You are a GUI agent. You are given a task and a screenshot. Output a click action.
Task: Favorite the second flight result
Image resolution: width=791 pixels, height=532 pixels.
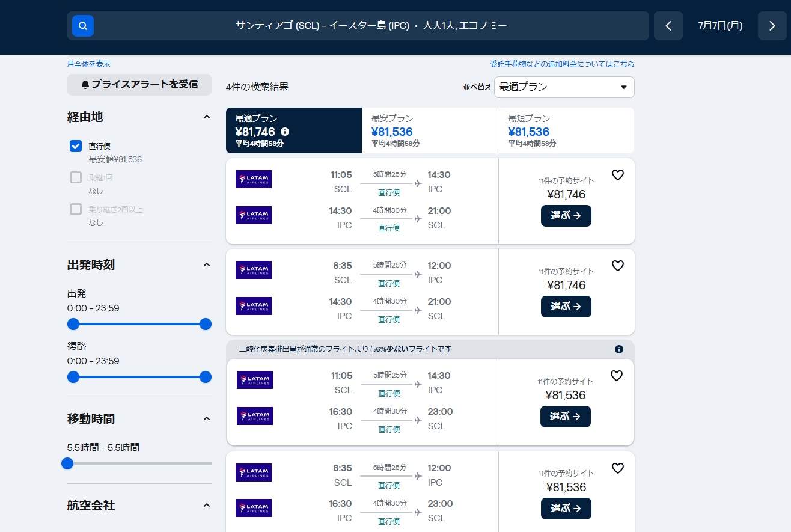pyautogui.click(x=617, y=266)
